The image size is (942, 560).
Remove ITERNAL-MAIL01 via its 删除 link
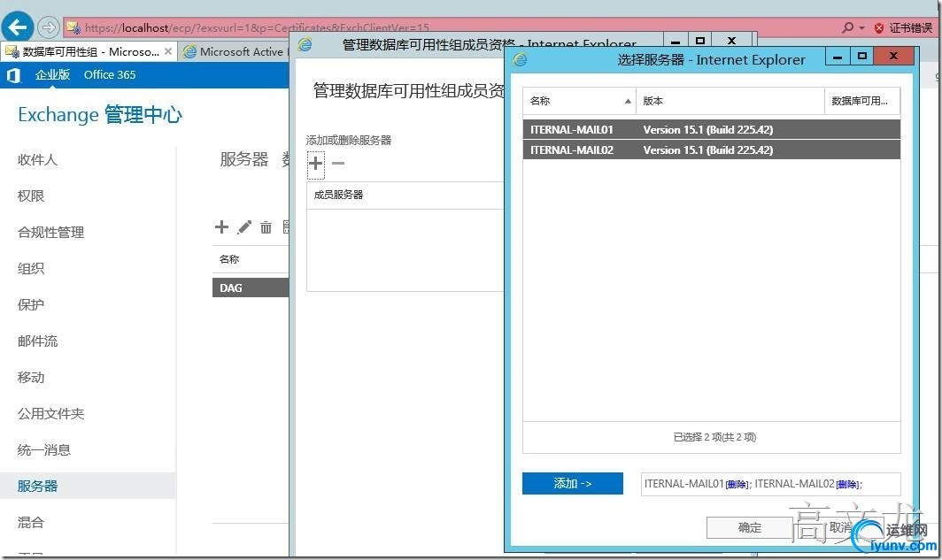[x=737, y=485]
